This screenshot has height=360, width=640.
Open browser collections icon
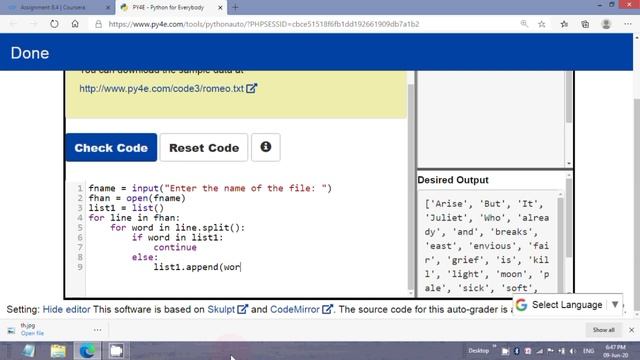pos(585,24)
